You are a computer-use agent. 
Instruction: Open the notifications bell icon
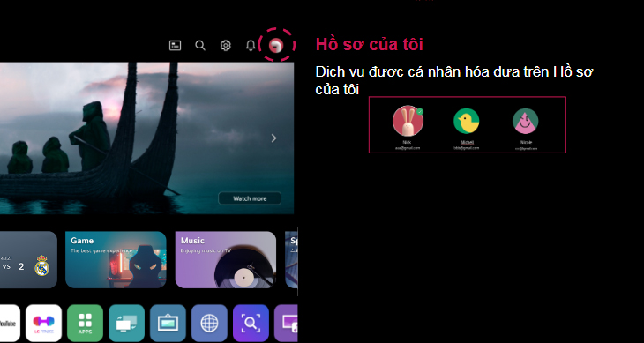(251, 46)
